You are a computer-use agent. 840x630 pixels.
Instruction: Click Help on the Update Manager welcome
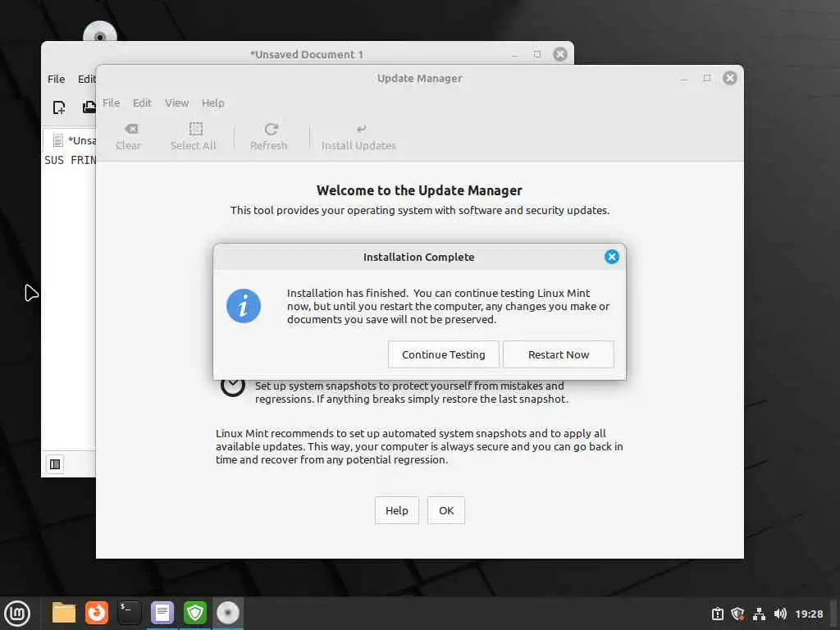(x=396, y=510)
